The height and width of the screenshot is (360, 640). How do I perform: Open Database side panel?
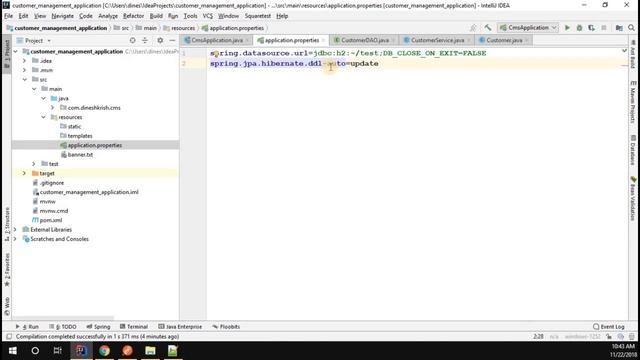pos(633,150)
